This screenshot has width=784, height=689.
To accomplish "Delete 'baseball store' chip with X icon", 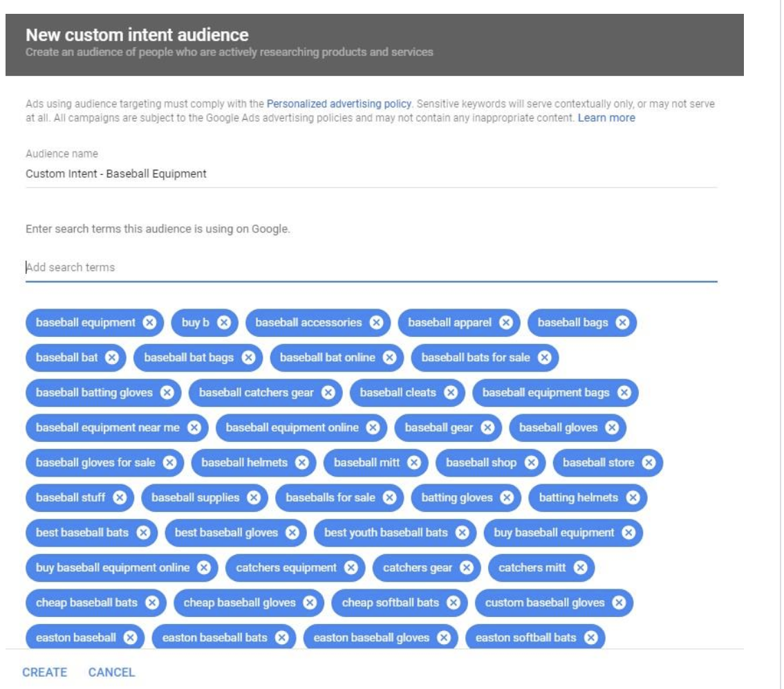I will pyautogui.click(x=648, y=463).
